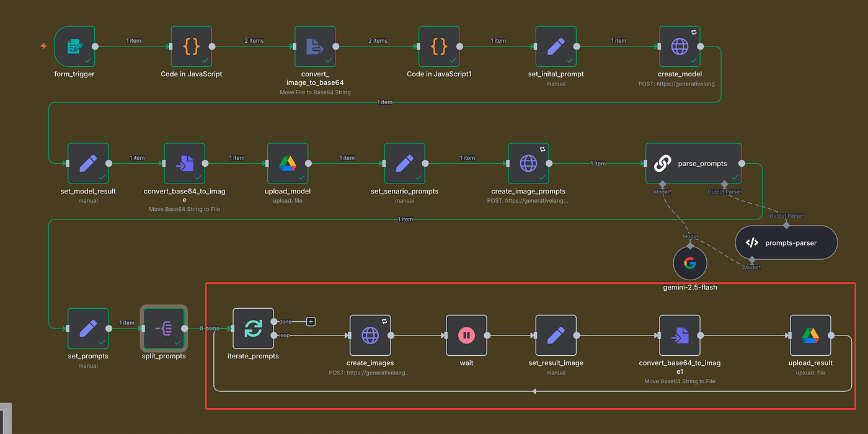
Task: Select the create_model globe node
Action: (680, 46)
